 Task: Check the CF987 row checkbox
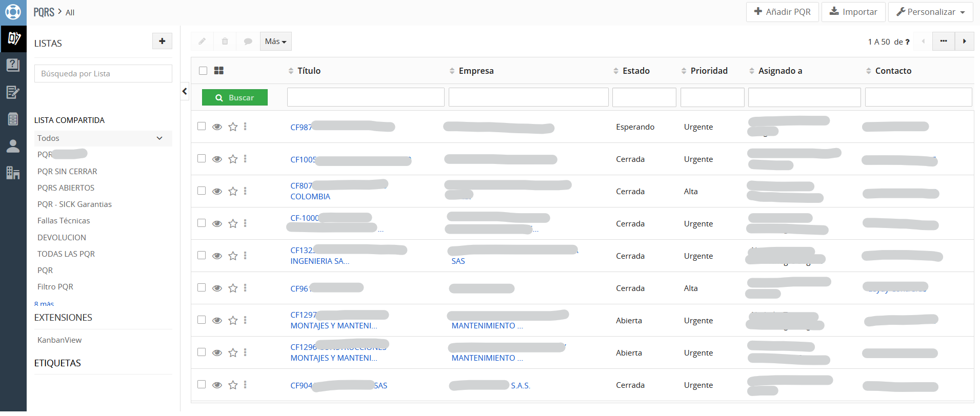pos(202,126)
